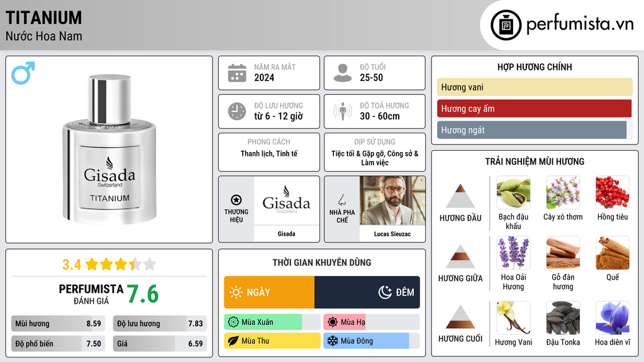This screenshot has height=362, width=644.
Task: Click the pyramid icon above Hương đầu
Action: (x=460, y=196)
